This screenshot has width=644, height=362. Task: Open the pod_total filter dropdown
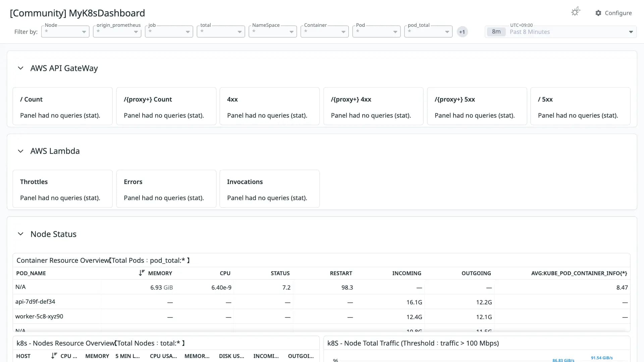(428, 32)
